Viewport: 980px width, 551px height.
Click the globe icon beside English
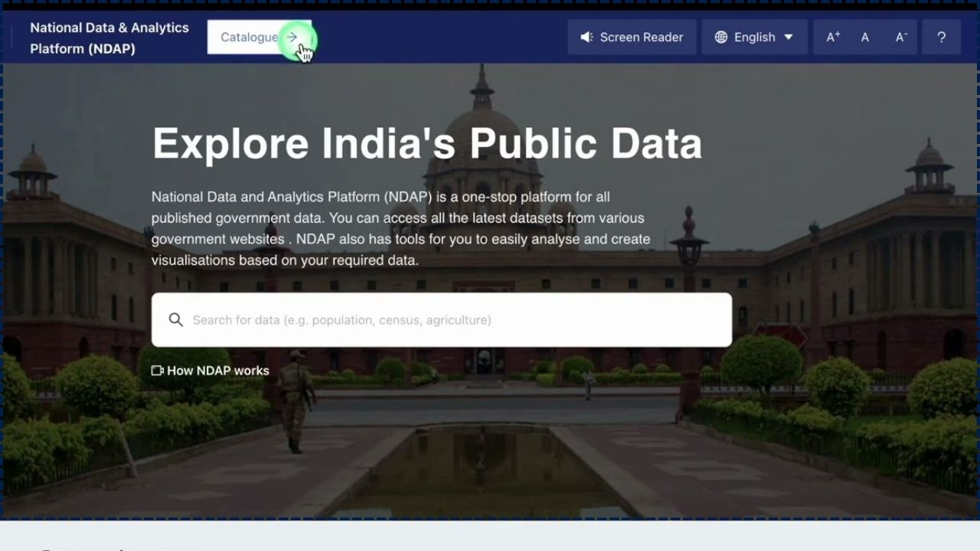click(720, 37)
